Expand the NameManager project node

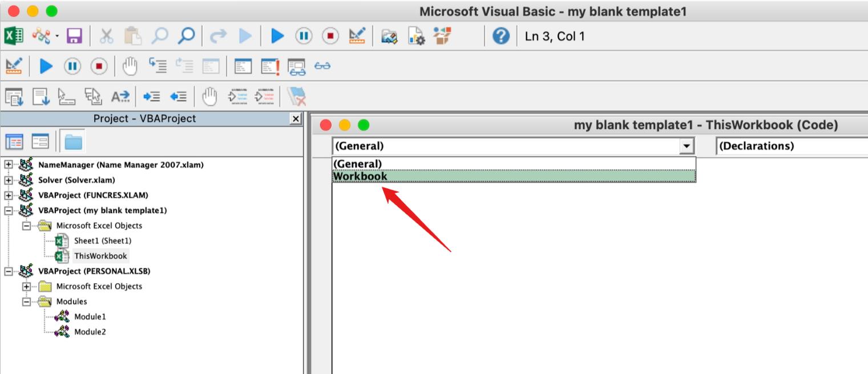(x=8, y=164)
